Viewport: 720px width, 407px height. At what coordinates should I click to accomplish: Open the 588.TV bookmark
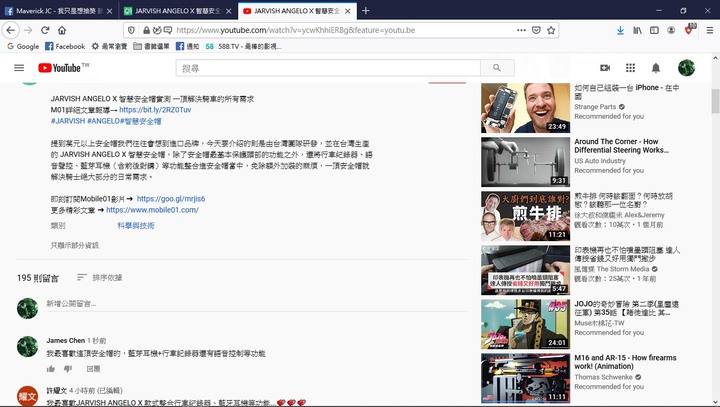(243, 46)
